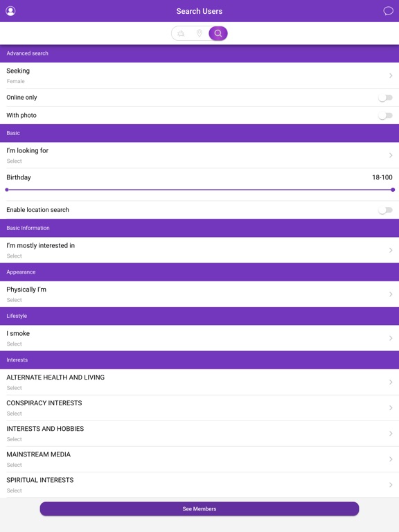Click the See Members button
This screenshot has height=532, width=399.
coord(199,509)
